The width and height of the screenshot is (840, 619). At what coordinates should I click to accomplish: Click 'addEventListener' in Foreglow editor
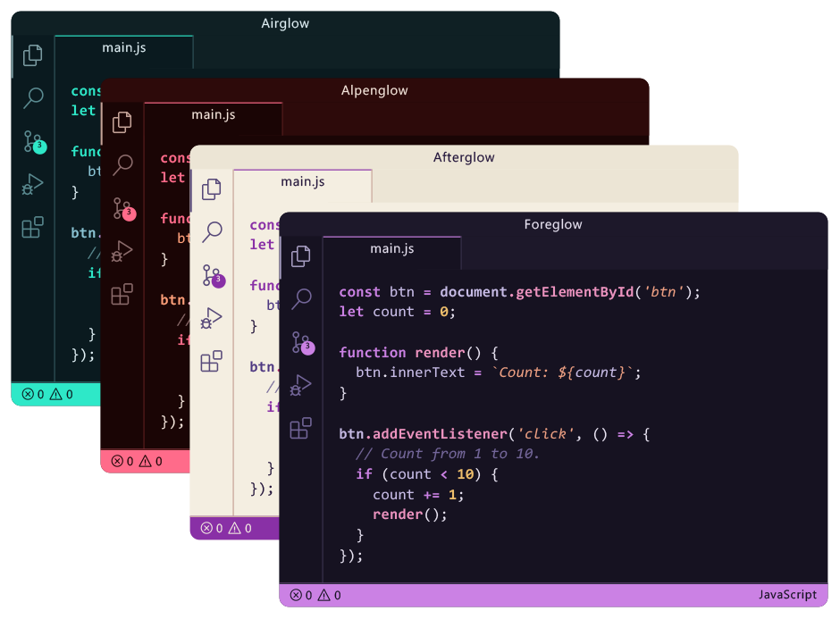tap(440, 434)
